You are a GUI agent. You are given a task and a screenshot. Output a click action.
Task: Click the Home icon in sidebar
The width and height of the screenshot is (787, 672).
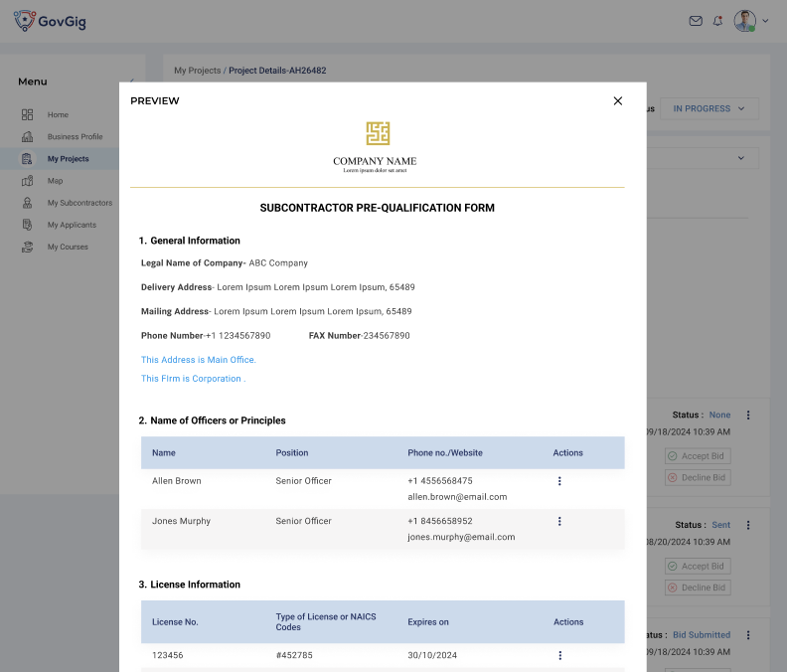coord(28,115)
